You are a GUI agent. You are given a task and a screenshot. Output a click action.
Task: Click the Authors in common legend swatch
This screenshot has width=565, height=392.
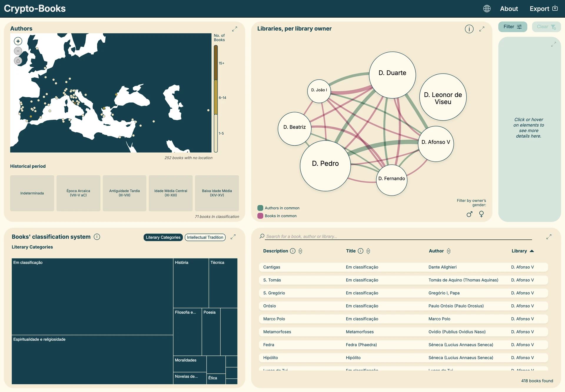260,208
